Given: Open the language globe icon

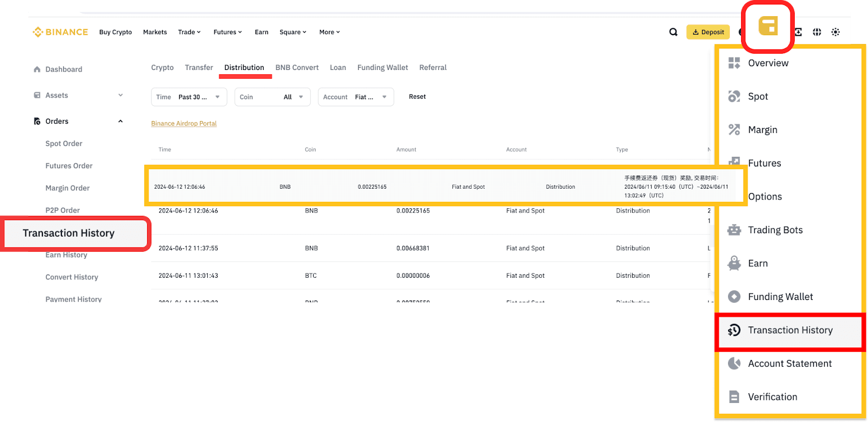Looking at the screenshot, I should pyautogui.click(x=817, y=32).
